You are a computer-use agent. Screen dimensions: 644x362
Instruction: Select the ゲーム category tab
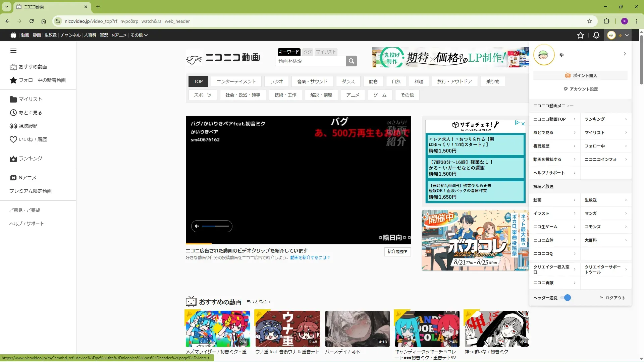(x=380, y=95)
